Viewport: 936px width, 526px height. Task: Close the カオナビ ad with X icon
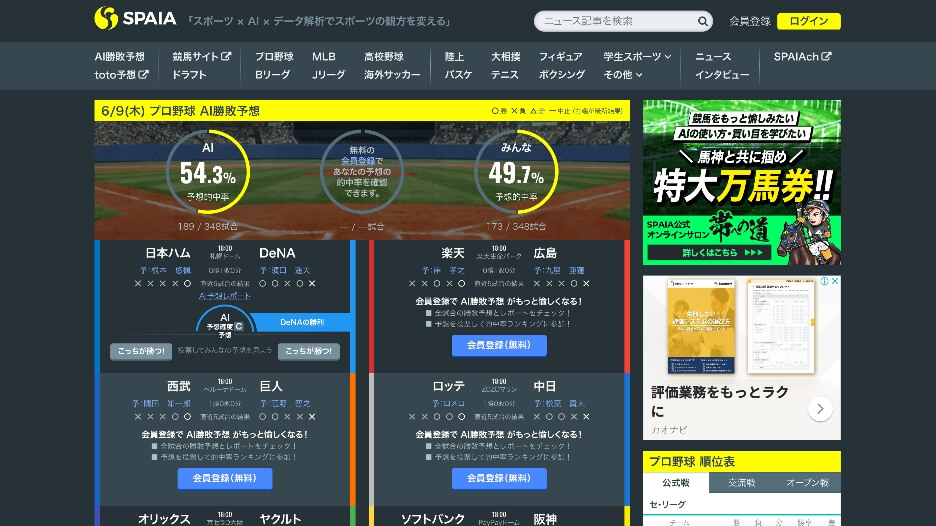point(835,282)
